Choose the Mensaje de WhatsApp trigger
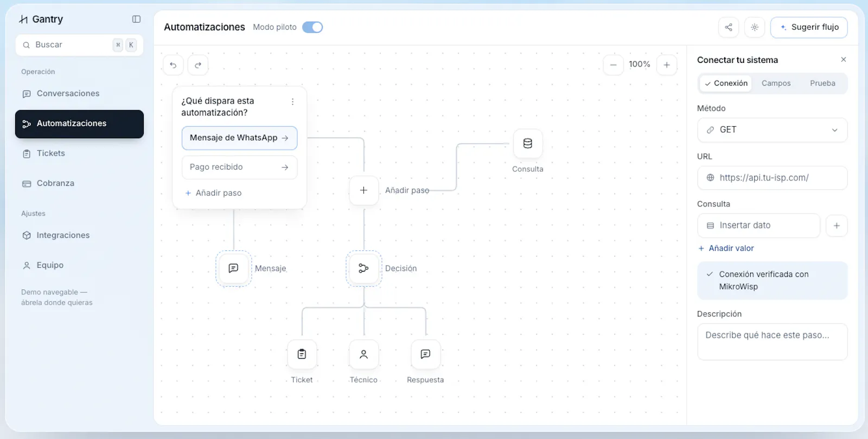The image size is (868, 439). tap(239, 138)
